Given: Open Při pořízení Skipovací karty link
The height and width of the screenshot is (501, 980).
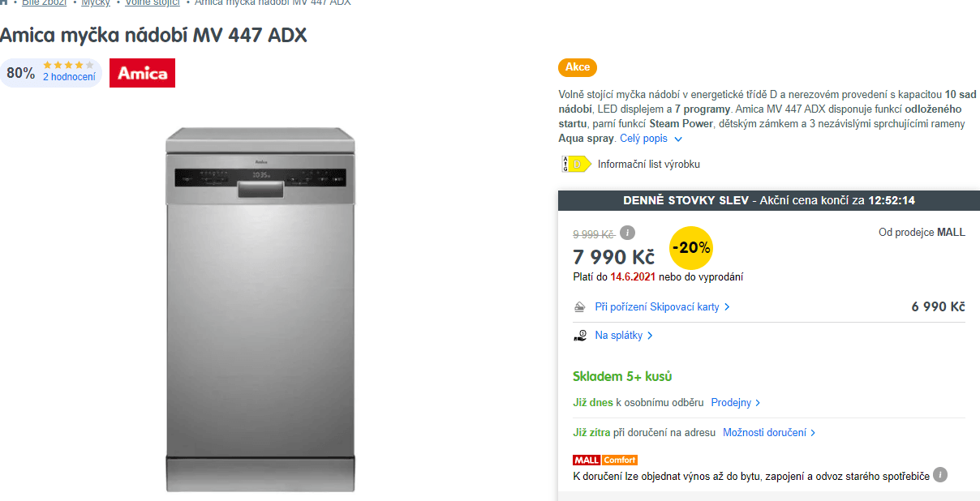Looking at the screenshot, I should point(663,307).
